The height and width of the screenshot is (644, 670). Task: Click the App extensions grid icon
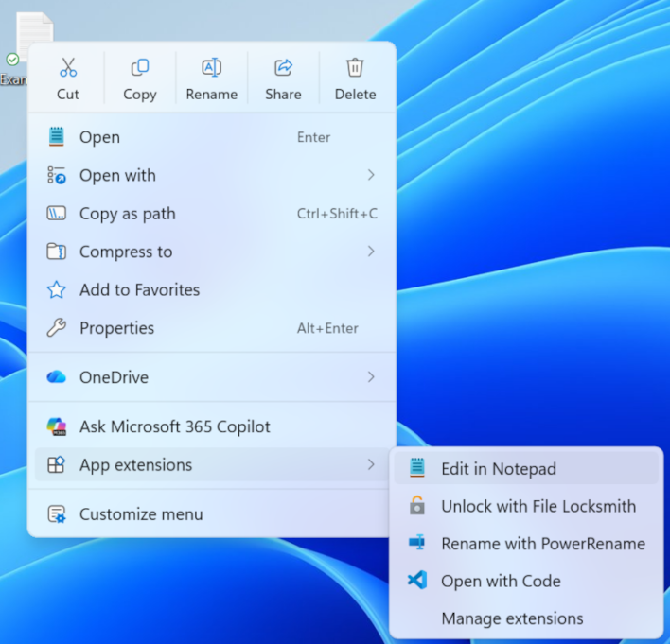(57, 464)
